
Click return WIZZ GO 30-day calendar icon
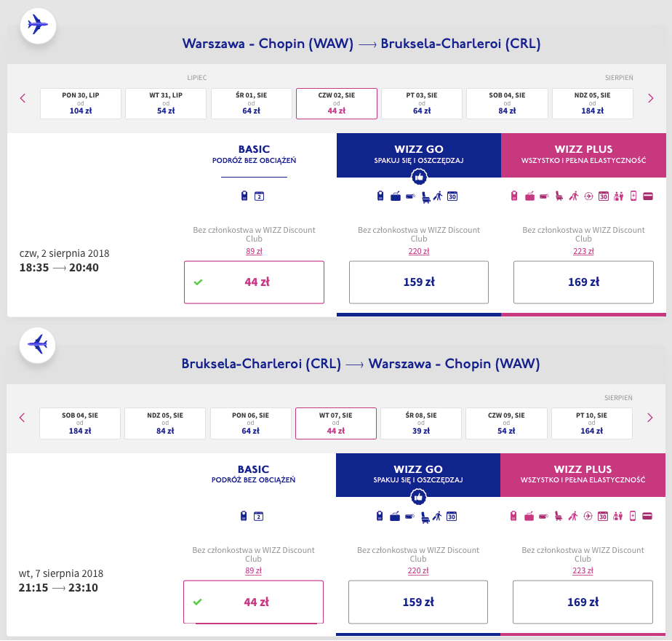(452, 517)
